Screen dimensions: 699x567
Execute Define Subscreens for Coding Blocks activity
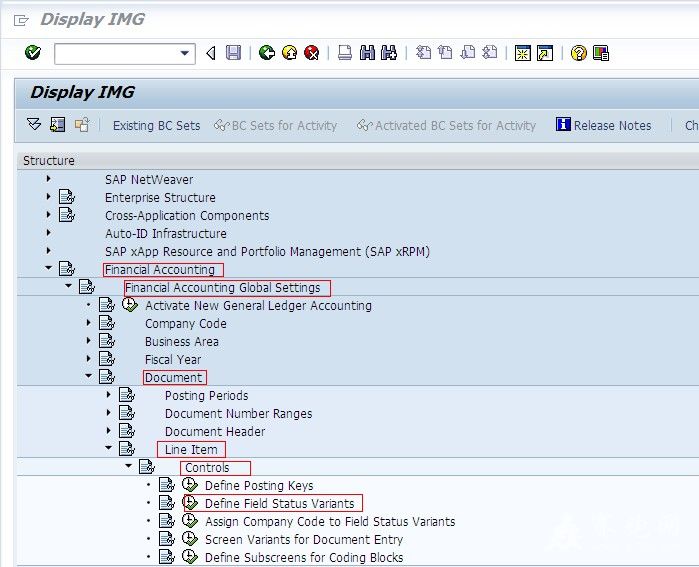(190, 556)
